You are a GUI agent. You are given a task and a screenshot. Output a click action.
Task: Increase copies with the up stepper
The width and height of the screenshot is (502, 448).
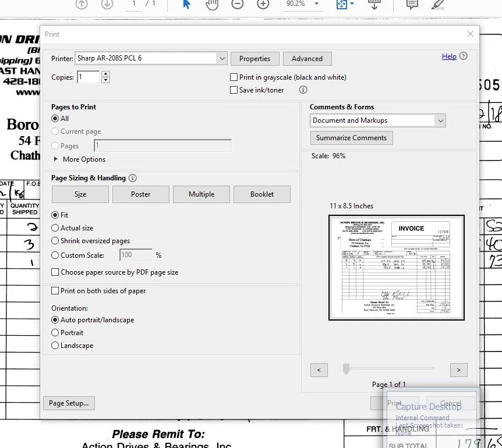coord(105,74)
